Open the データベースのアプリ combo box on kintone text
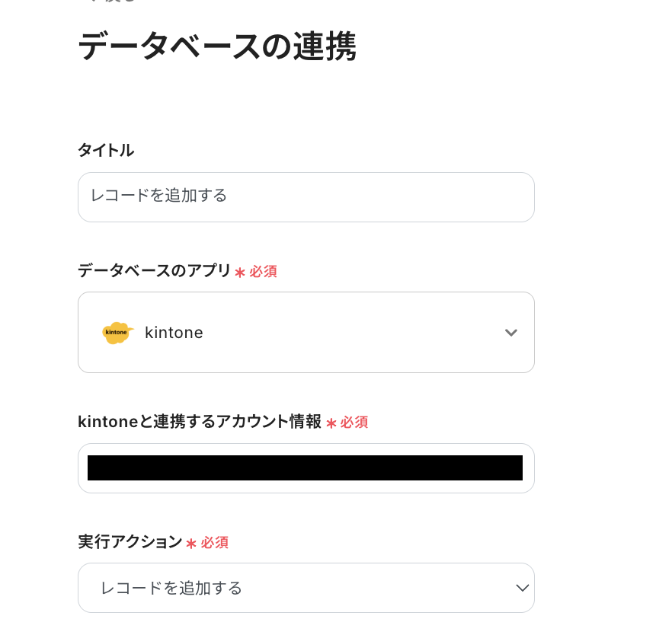Screen dimensions: 672x635 pos(174,333)
